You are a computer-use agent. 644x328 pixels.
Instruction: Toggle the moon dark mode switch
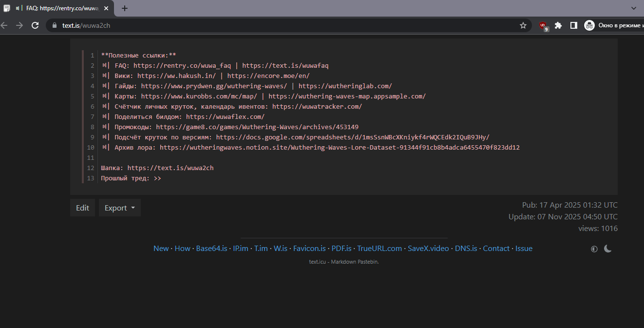[x=608, y=249]
